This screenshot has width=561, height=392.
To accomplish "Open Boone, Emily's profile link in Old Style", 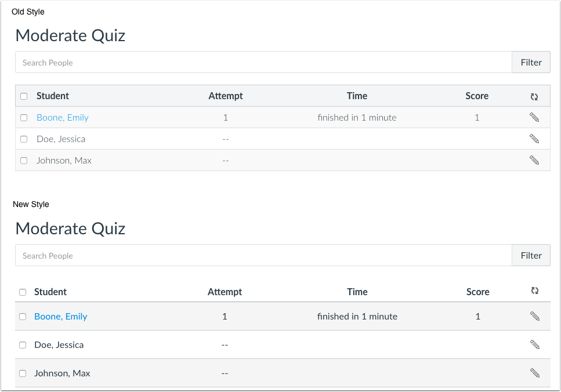I will point(62,117).
